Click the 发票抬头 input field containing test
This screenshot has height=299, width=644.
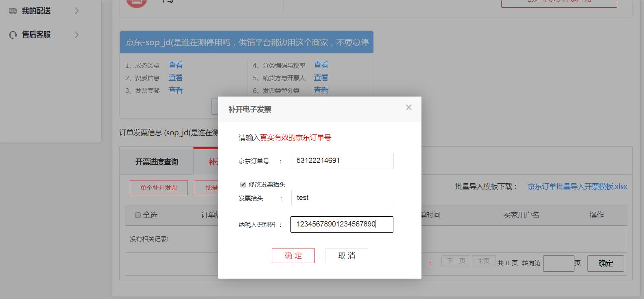click(x=343, y=198)
